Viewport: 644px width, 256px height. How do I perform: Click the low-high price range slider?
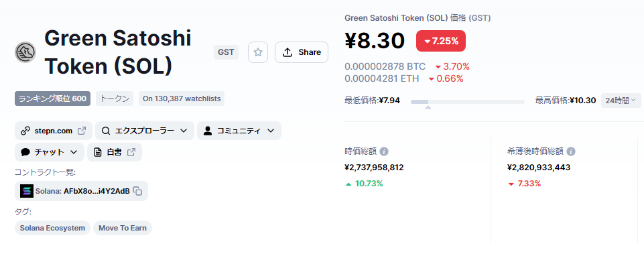[467, 102]
